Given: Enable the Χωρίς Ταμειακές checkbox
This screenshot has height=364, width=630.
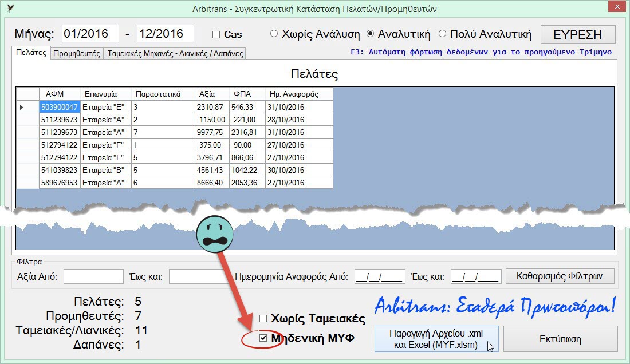Looking at the screenshot, I should click(263, 319).
